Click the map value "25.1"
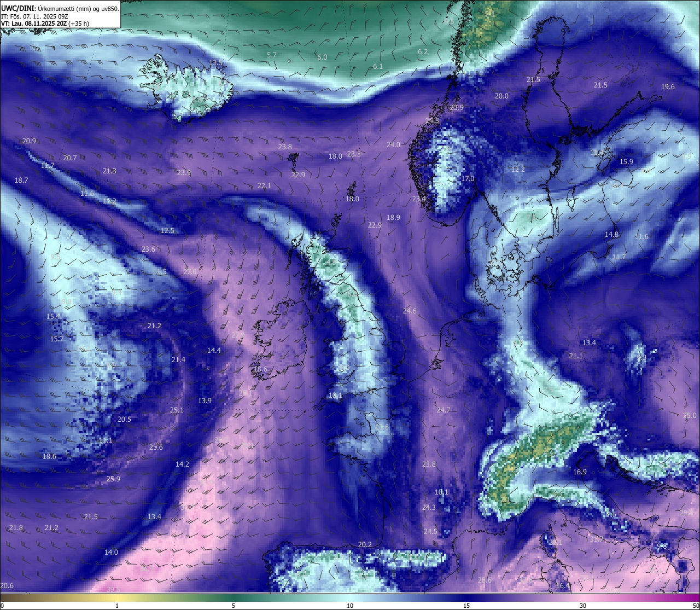Screen dimensions: 700x610 point(177,410)
